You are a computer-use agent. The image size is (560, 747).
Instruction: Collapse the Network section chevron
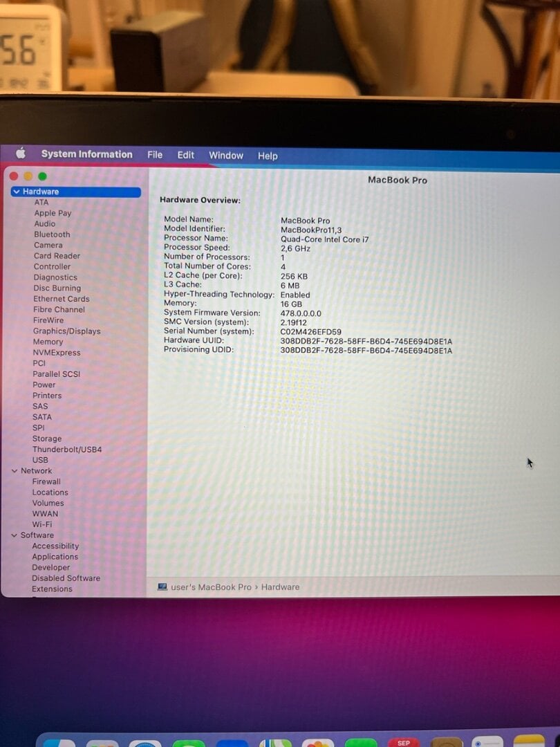point(15,471)
